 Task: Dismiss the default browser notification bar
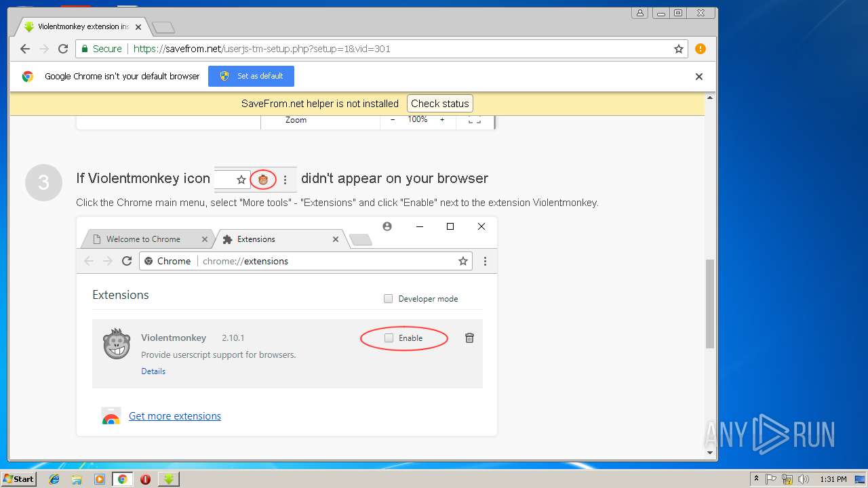pos(699,77)
